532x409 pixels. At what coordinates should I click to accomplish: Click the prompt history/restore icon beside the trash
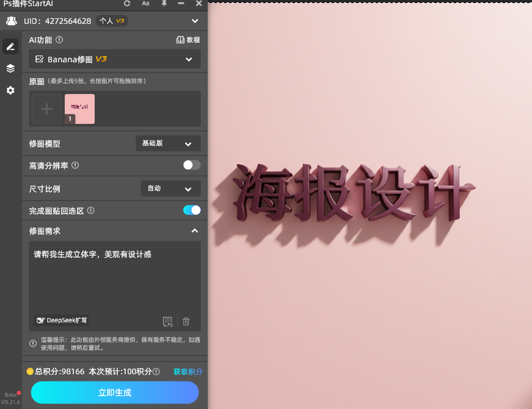(x=167, y=321)
